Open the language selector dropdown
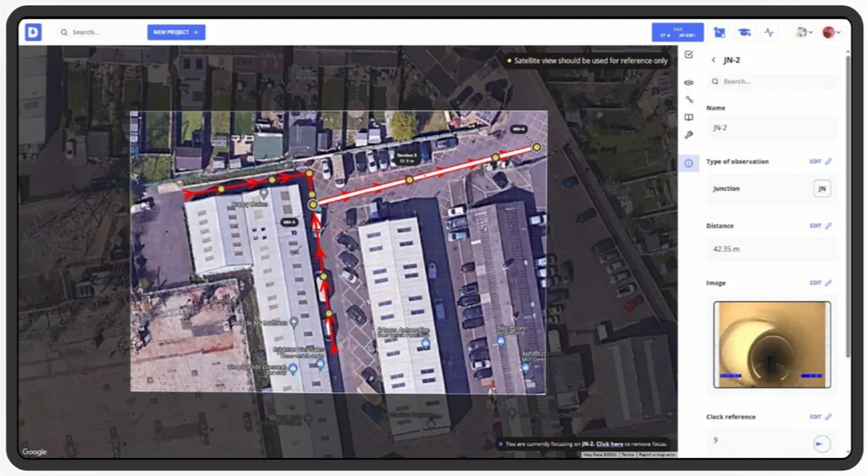Screen dimensions: 868x476 [804, 32]
